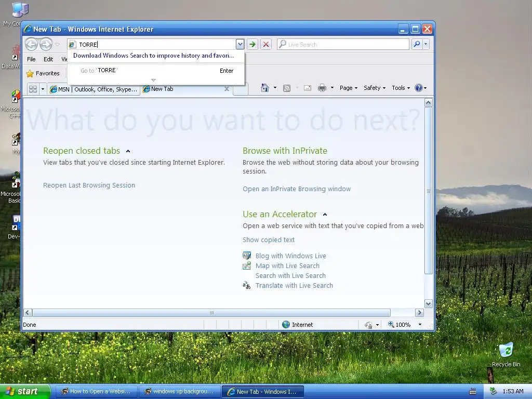Collapse Reopen closed tabs section
Image resolution: width=532 pixels, height=399 pixels.
coord(128,151)
